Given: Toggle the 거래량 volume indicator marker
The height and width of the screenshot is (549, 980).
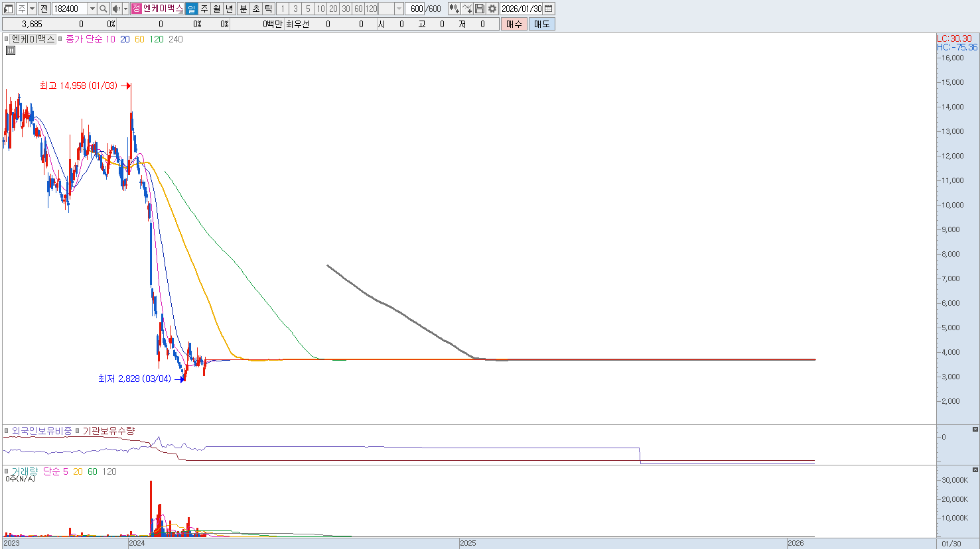Looking at the screenshot, I should [x=7, y=471].
